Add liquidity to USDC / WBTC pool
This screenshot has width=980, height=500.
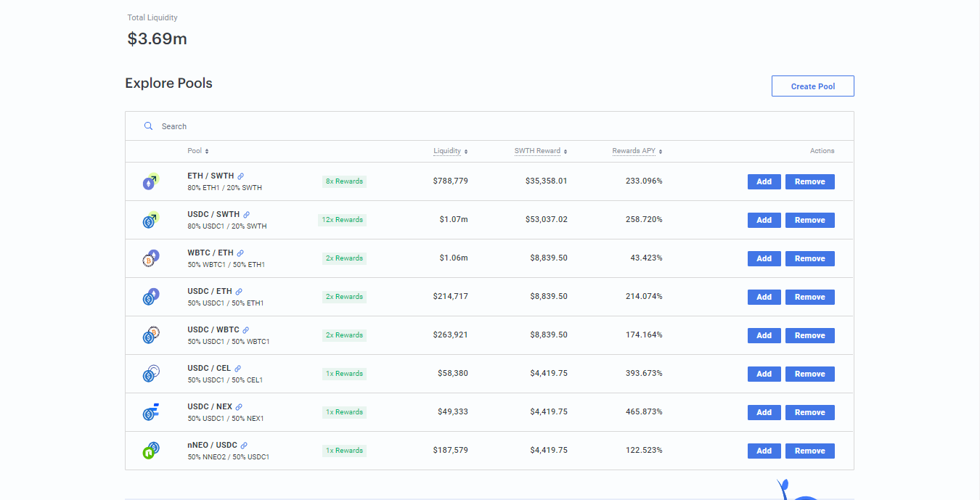[x=764, y=335]
